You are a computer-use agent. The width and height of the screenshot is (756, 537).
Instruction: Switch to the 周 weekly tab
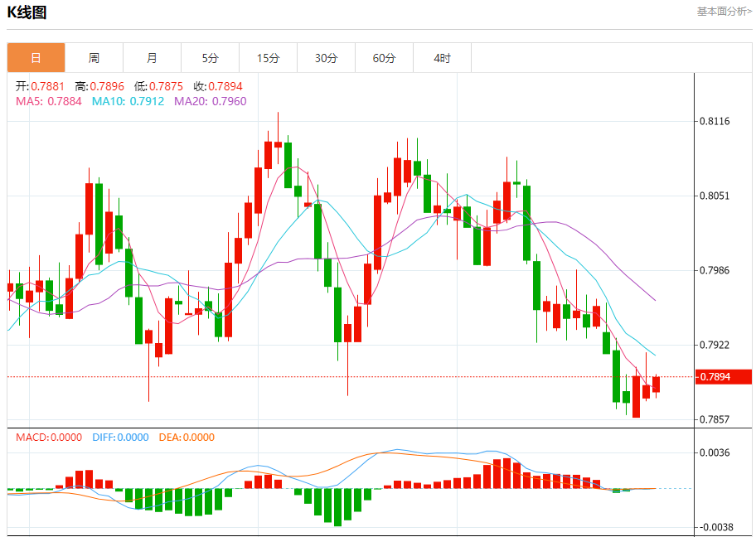click(x=94, y=58)
